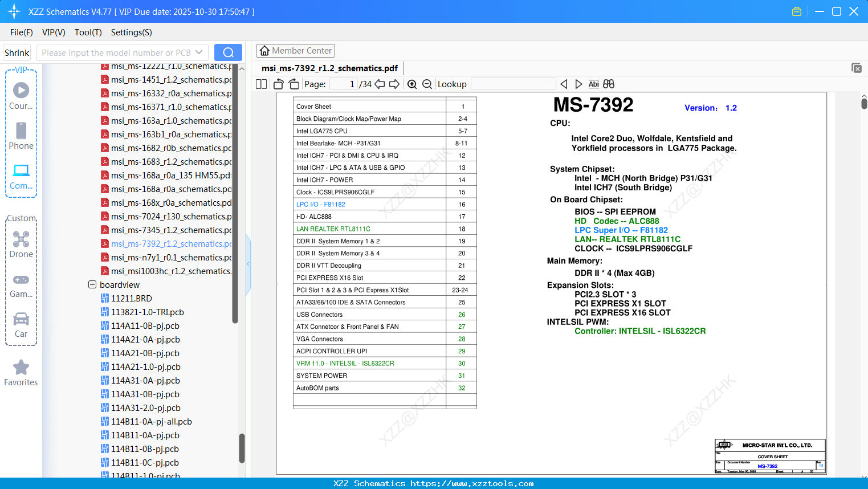Open 114A11-0B-pj.pcb boardview file
This screenshot has height=489, width=868.
click(x=145, y=326)
